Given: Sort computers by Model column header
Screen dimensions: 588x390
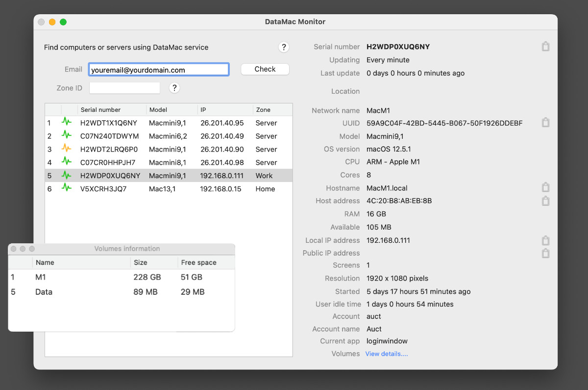Looking at the screenshot, I should 171,110.
